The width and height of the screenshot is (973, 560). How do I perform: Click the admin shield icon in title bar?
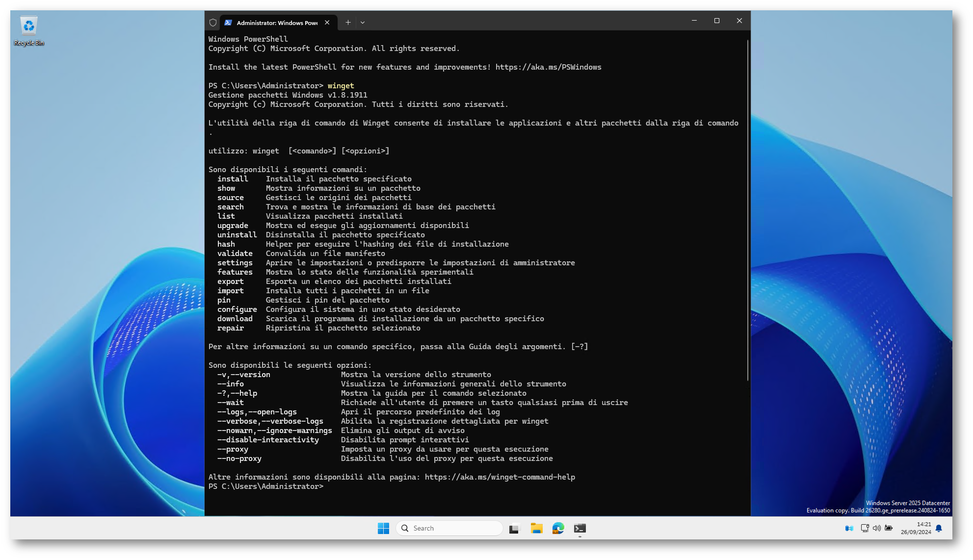point(213,23)
